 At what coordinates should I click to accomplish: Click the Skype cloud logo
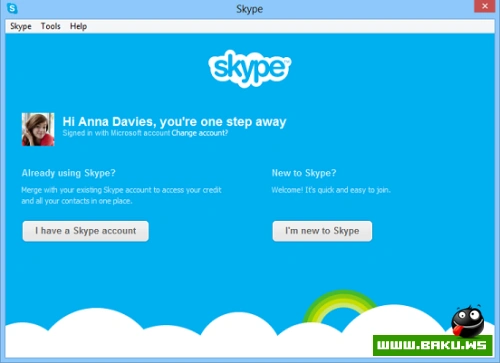[250, 69]
